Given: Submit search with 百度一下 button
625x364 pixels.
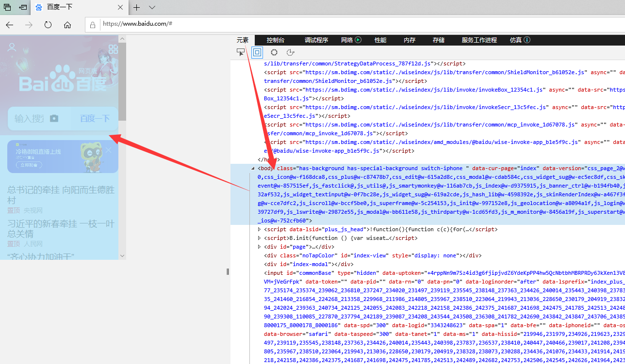Looking at the screenshot, I should (x=95, y=118).
